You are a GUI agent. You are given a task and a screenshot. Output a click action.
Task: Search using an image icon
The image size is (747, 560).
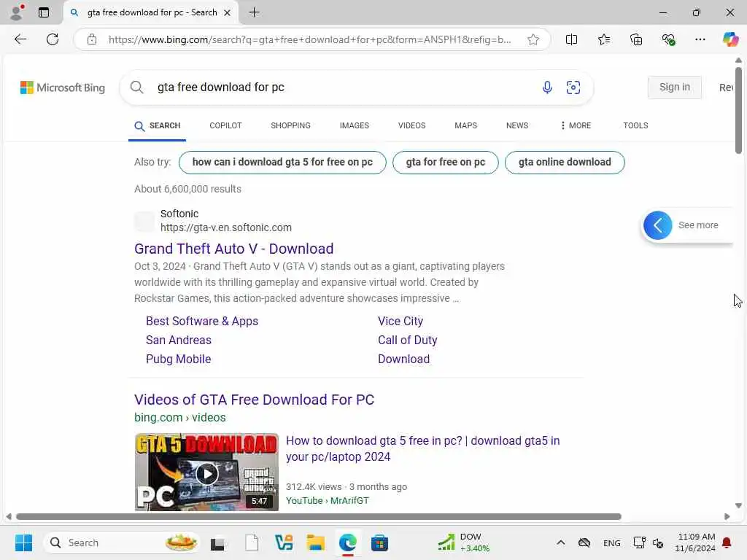coord(573,87)
